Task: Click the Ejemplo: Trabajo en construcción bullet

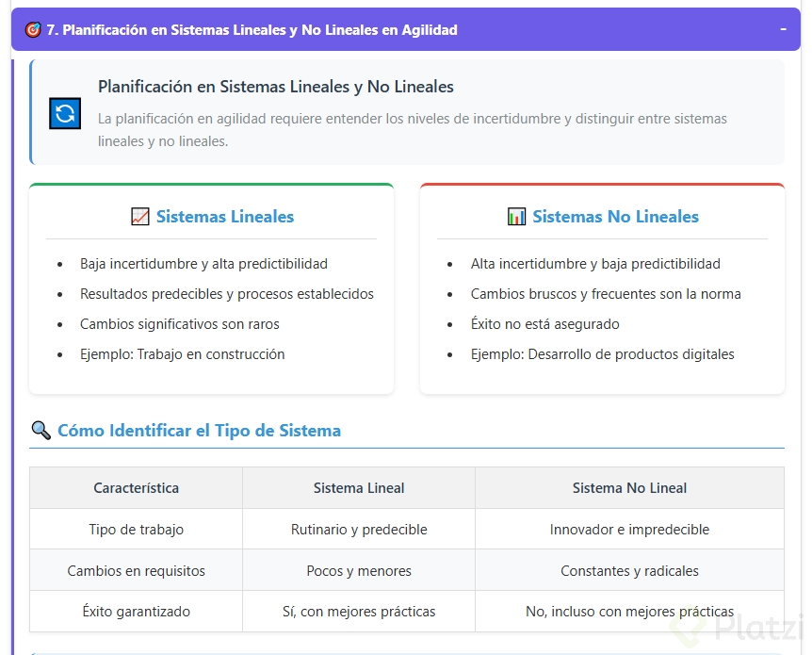Action: (182, 354)
